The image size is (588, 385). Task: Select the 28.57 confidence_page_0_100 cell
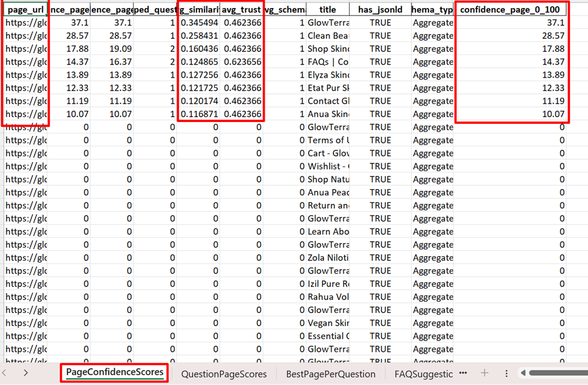(x=510, y=36)
